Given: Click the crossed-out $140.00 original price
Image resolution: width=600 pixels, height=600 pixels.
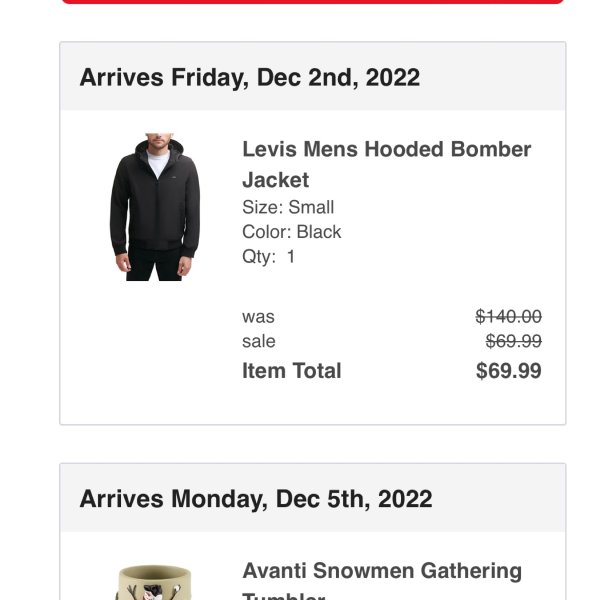Looking at the screenshot, I should point(508,316).
